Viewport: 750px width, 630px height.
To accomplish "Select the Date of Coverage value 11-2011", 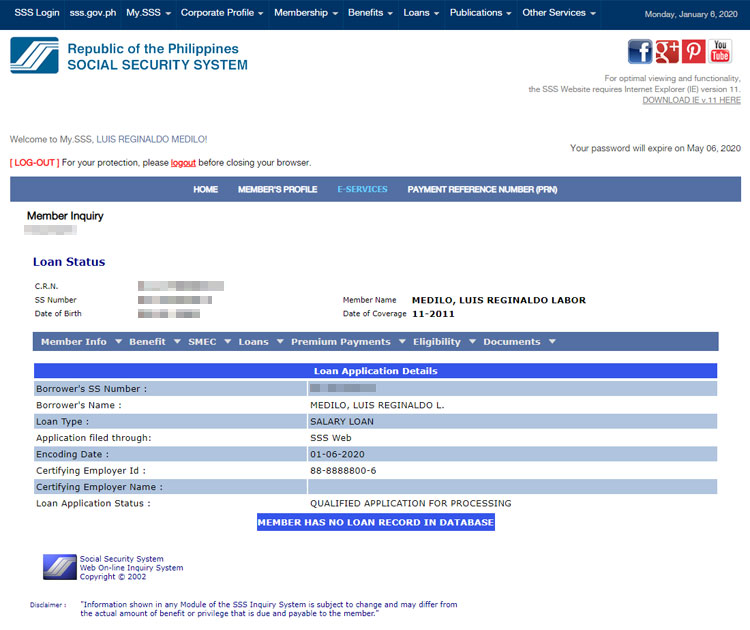I will tap(433, 314).
